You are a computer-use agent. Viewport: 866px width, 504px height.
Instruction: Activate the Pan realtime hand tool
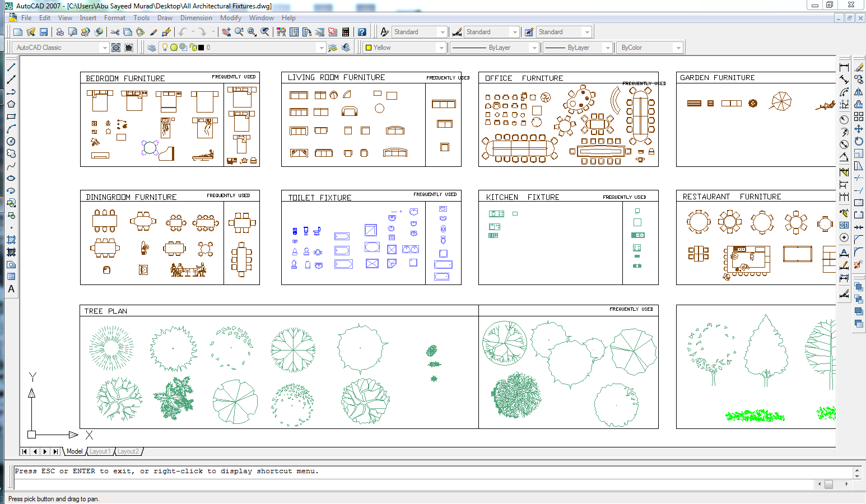coord(226,32)
